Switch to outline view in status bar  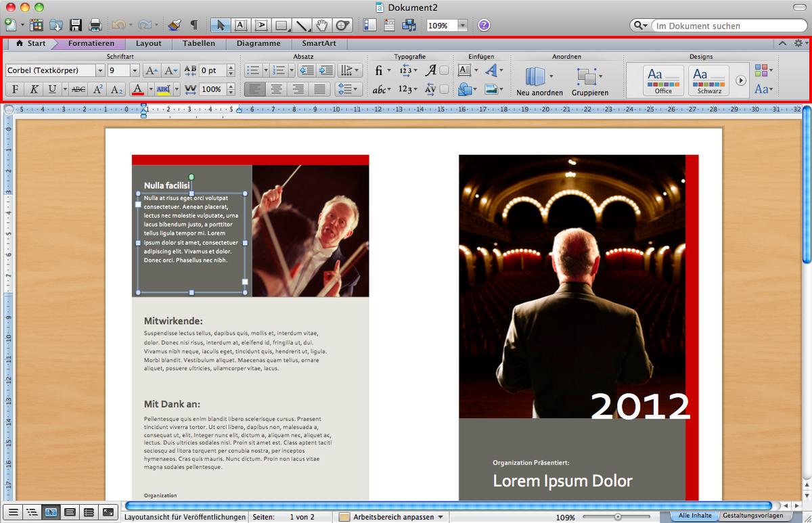pyautogui.click(x=31, y=513)
